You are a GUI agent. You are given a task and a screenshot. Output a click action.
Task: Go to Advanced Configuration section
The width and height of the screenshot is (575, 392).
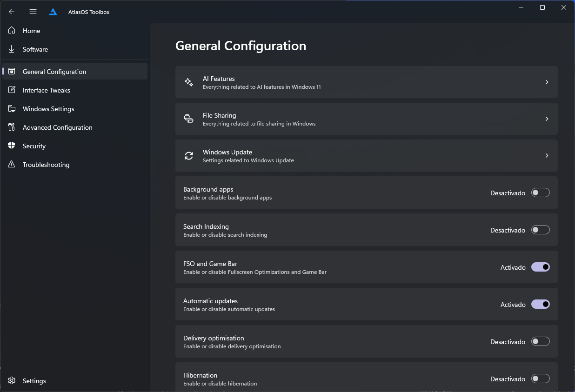57,127
